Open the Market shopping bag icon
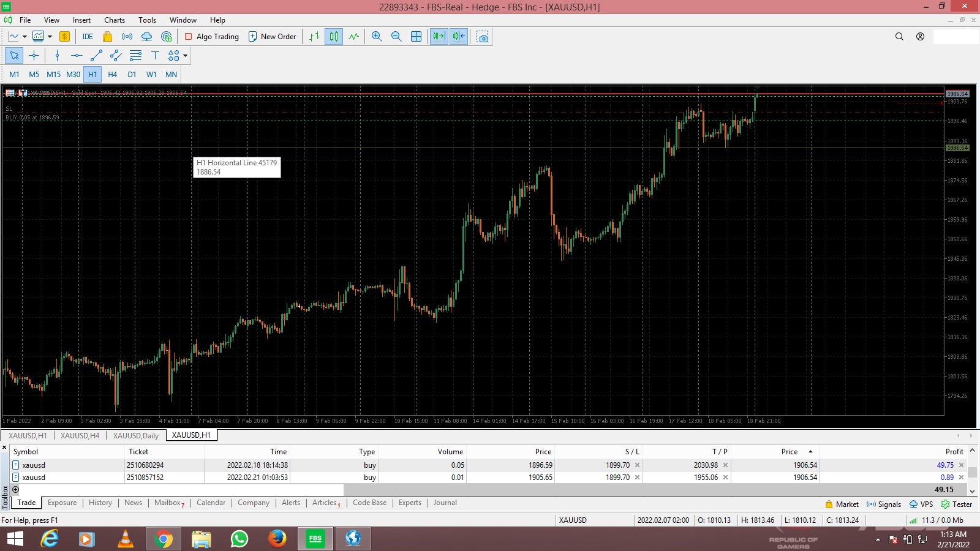980x551 pixels. point(108,37)
